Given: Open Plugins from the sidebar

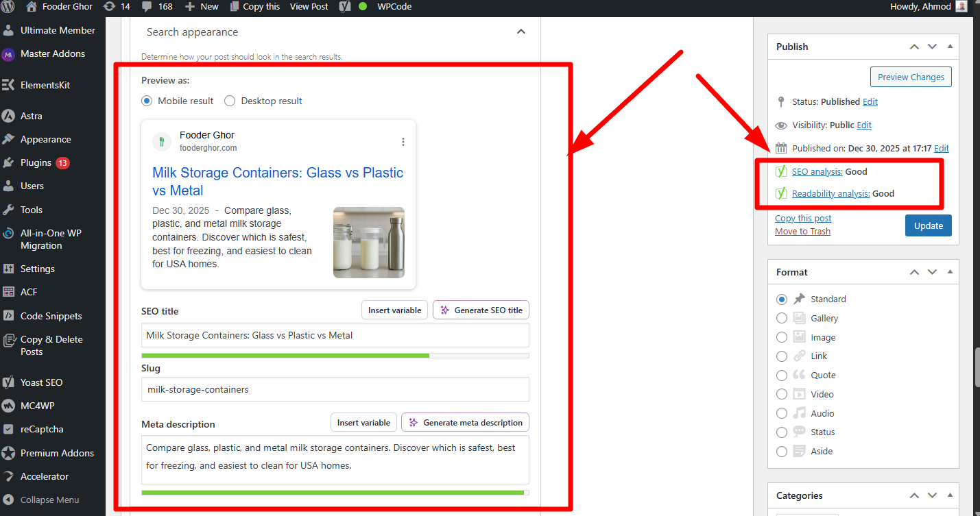Looking at the screenshot, I should (36, 162).
